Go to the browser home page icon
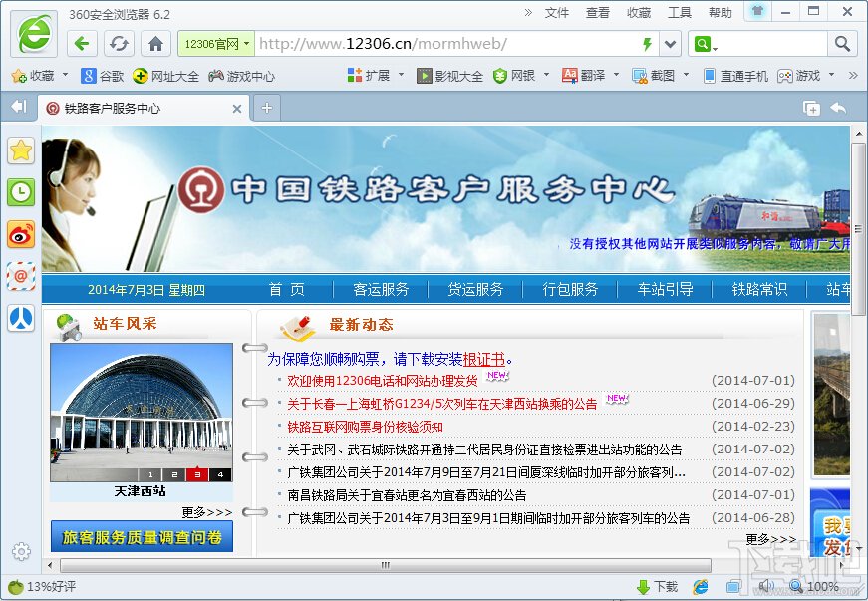The width and height of the screenshot is (868, 601). click(x=155, y=43)
